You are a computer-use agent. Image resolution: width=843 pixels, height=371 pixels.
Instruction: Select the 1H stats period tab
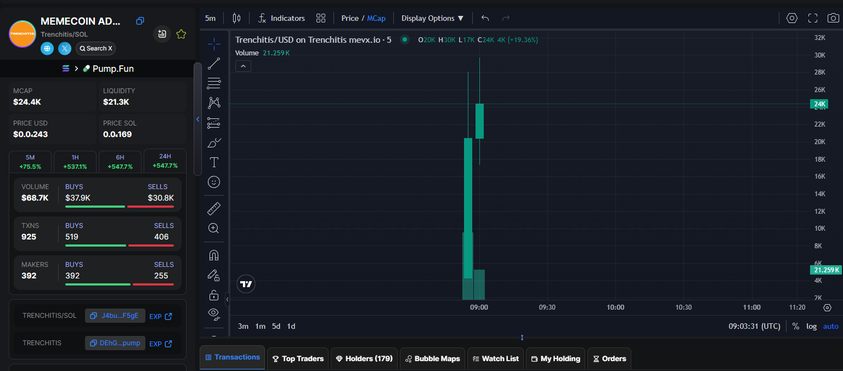click(x=75, y=161)
